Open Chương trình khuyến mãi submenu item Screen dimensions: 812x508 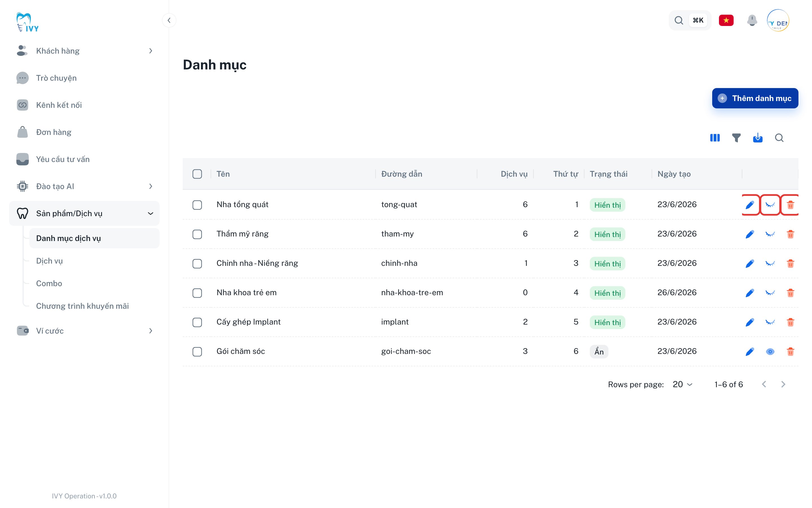pos(94,306)
